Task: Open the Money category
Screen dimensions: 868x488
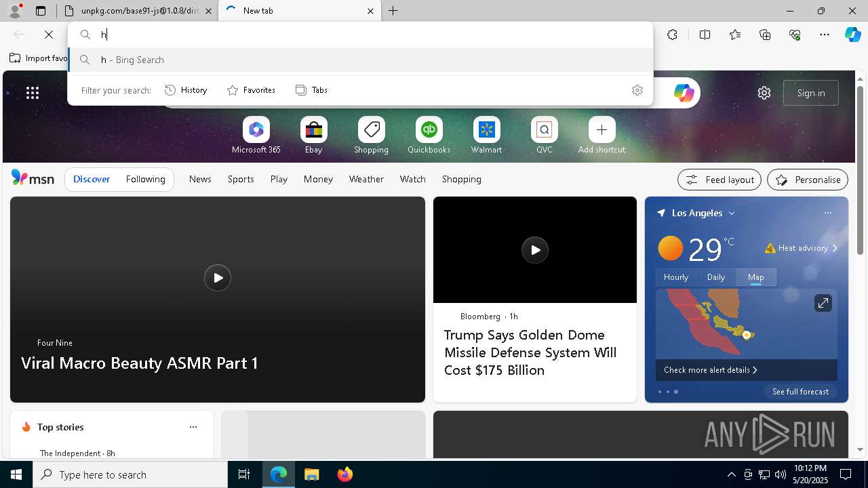Action: (318, 179)
